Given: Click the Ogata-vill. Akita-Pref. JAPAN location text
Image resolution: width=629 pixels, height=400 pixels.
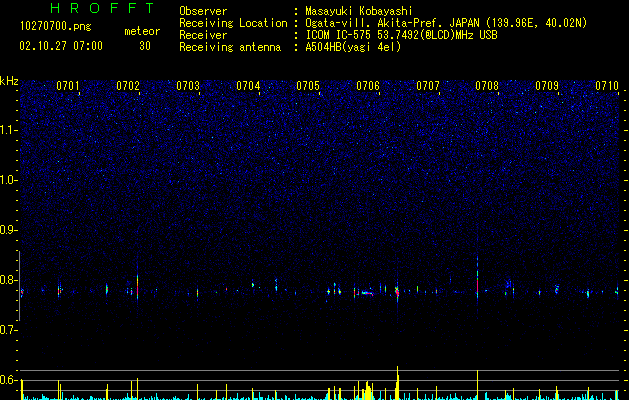Looking at the screenshot, I should [x=446, y=23].
